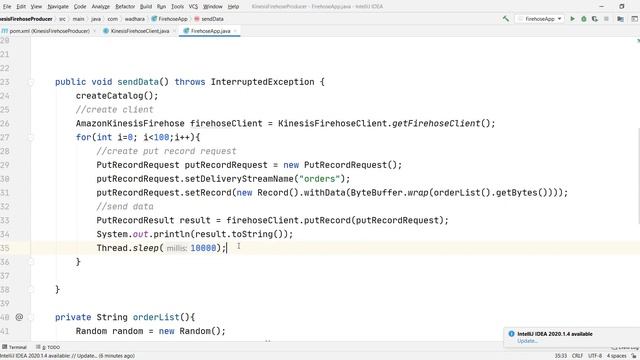Click the Stop square icon in toolbar
640x360 pixels.
point(607,19)
